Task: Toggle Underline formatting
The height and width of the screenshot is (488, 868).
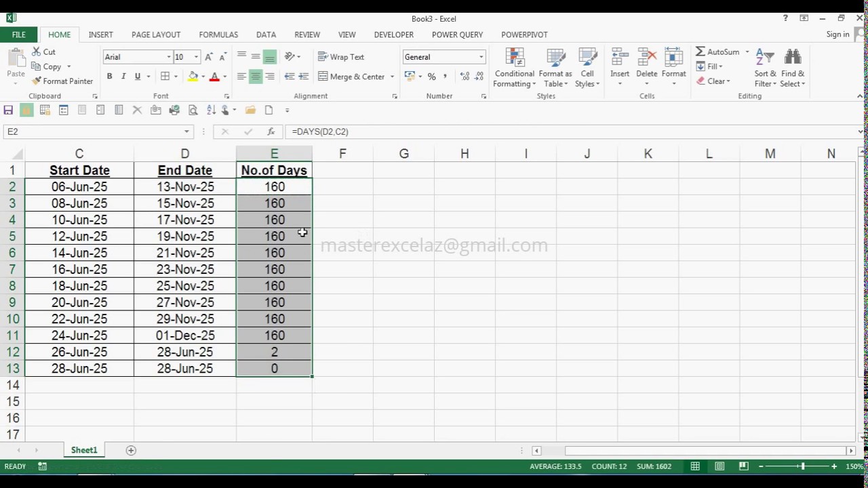Action: [138, 77]
